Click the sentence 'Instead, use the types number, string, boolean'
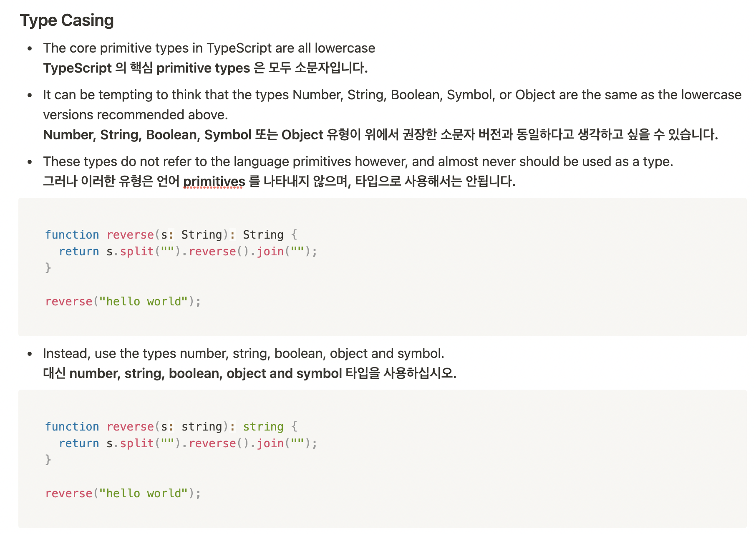Image resolution: width=756 pixels, height=534 pixels. coord(244,354)
